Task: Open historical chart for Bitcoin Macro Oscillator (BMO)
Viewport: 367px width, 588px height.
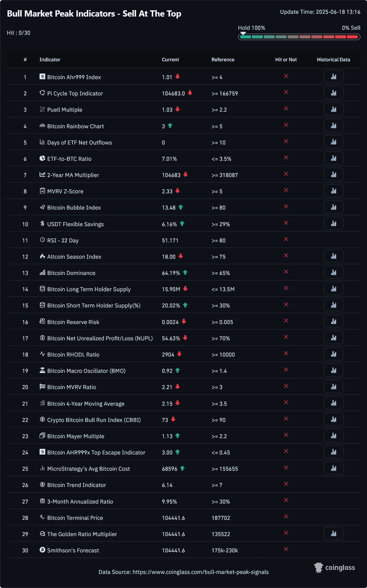Action: tap(334, 370)
